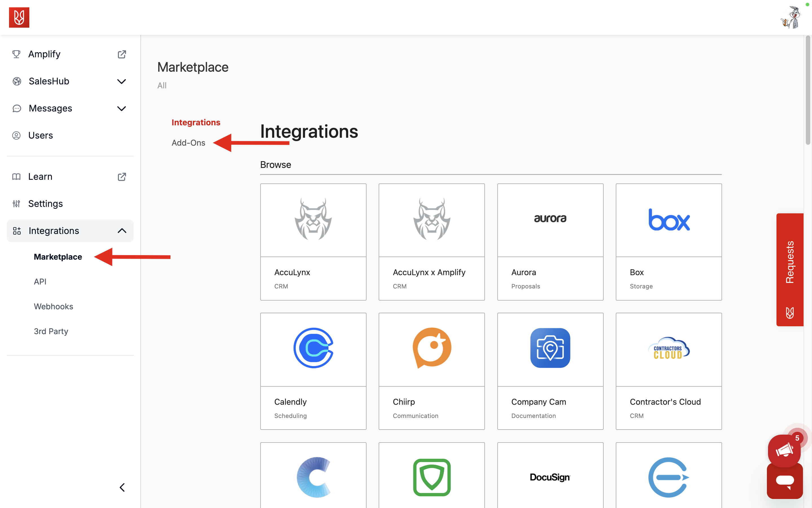Expand the Messages menu chevron

(122, 109)
